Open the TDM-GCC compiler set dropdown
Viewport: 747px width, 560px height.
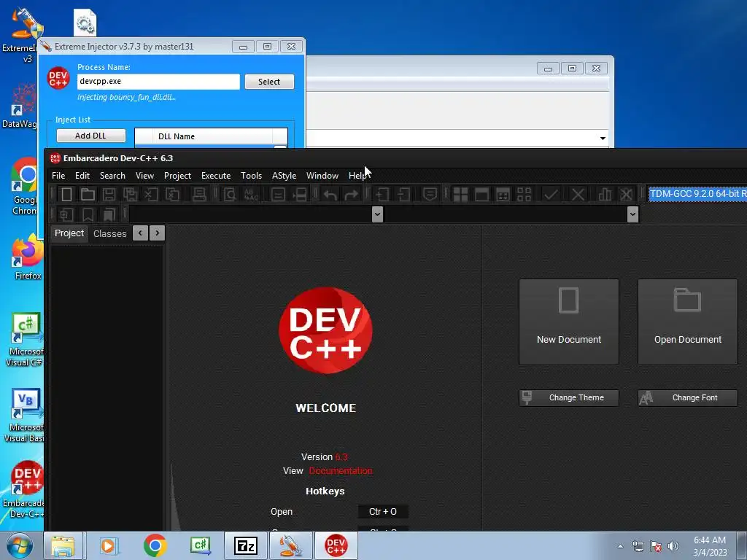tap(697, 194)
